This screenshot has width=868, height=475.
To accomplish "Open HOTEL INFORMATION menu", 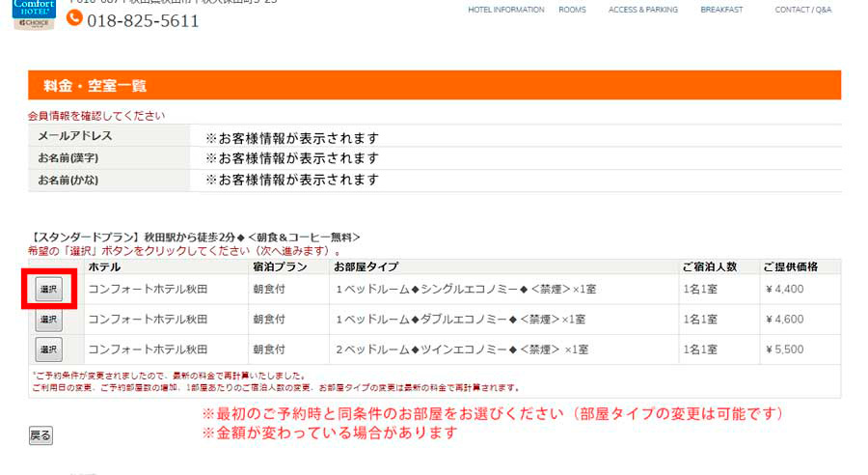I will click(x=506, y=10).
